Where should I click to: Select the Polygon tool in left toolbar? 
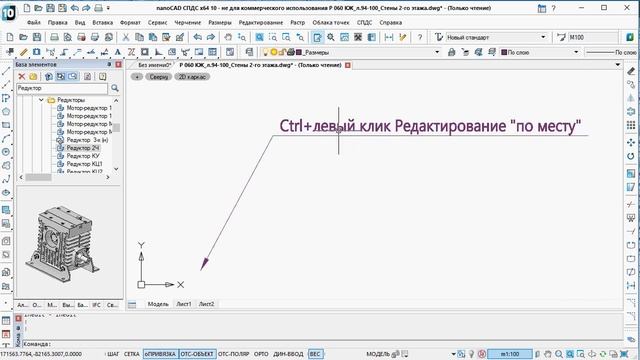click(6, 111)
